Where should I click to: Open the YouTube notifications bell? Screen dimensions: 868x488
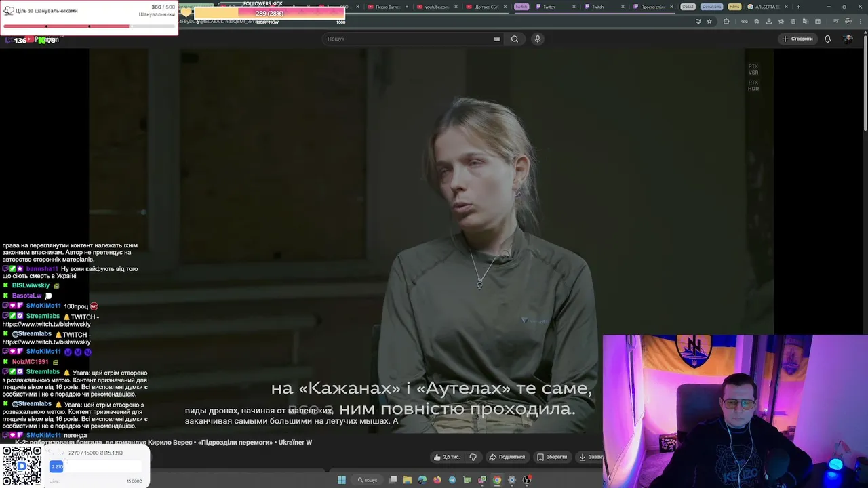coord(827,39)
